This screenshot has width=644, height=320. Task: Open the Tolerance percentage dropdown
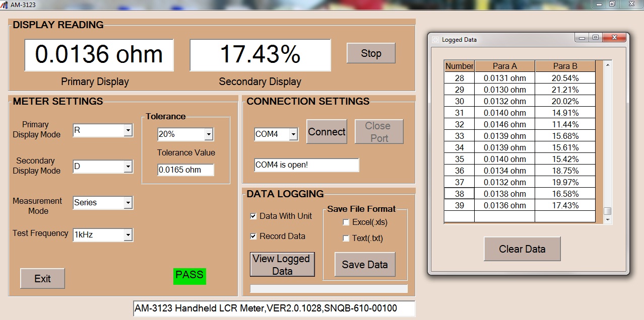pyautogui.click(x=209, y=134)
